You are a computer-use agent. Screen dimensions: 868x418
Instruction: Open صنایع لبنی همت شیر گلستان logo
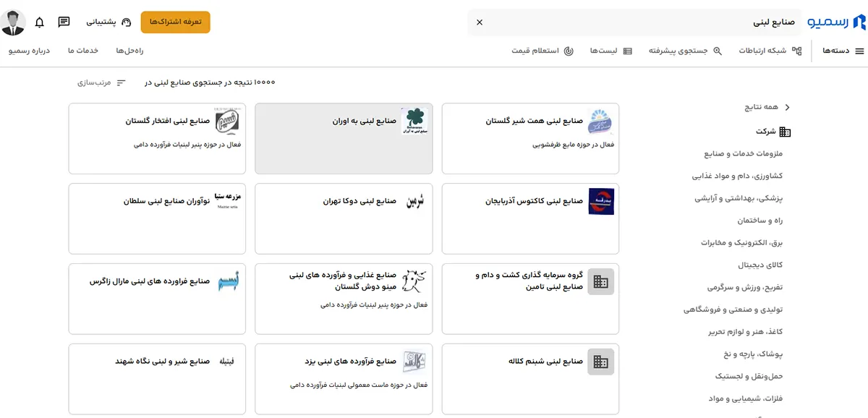(600, 122)
